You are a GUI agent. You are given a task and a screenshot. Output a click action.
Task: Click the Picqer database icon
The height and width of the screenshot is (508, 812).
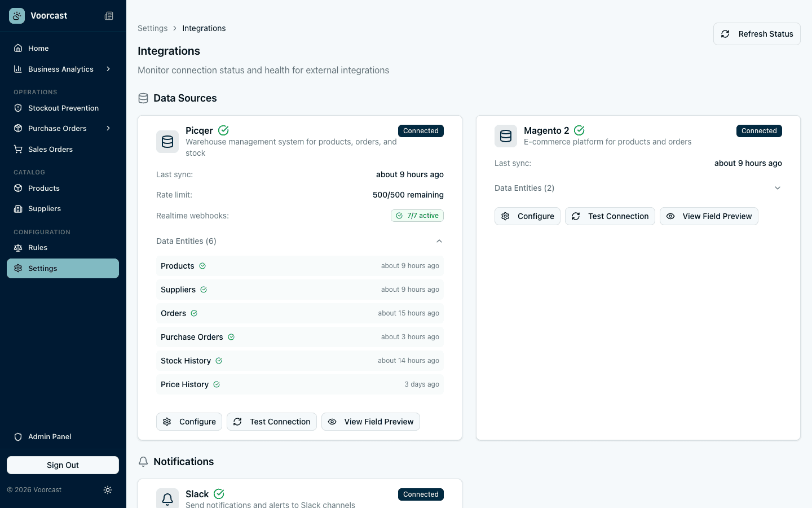(x=167, y=142)
